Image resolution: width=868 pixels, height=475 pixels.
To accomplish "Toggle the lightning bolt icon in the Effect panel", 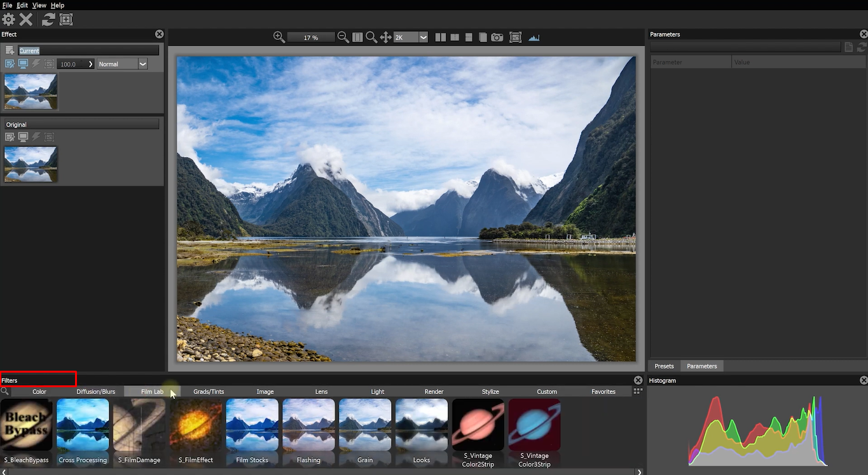I will [x=36, y=64].
